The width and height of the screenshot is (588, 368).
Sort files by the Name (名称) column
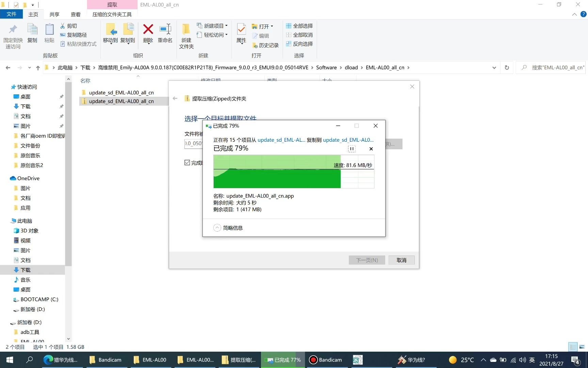85,81
